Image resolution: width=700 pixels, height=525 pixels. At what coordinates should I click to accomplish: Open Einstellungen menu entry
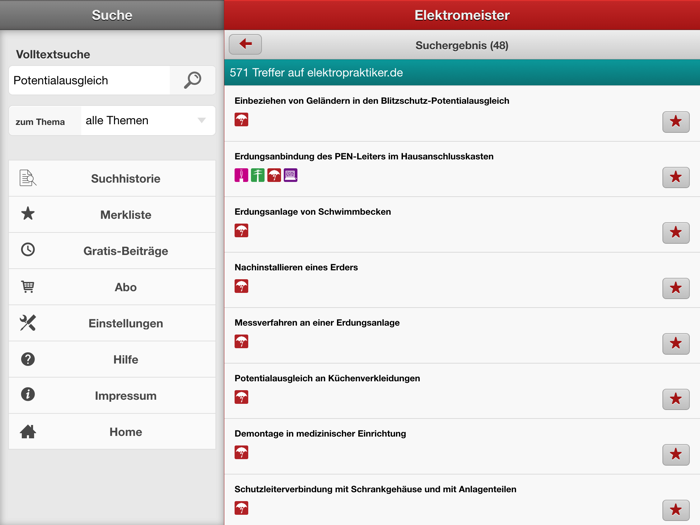coord(112,323)
